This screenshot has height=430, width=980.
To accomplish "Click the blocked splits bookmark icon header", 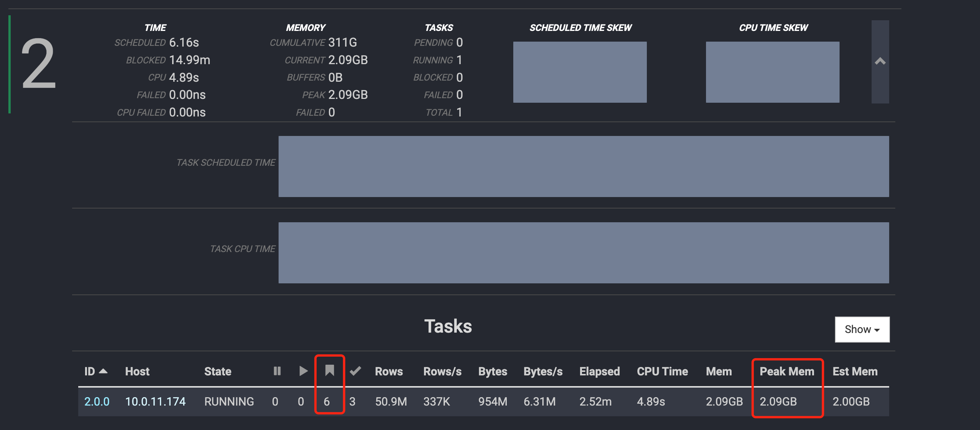I will click(329, 370).
